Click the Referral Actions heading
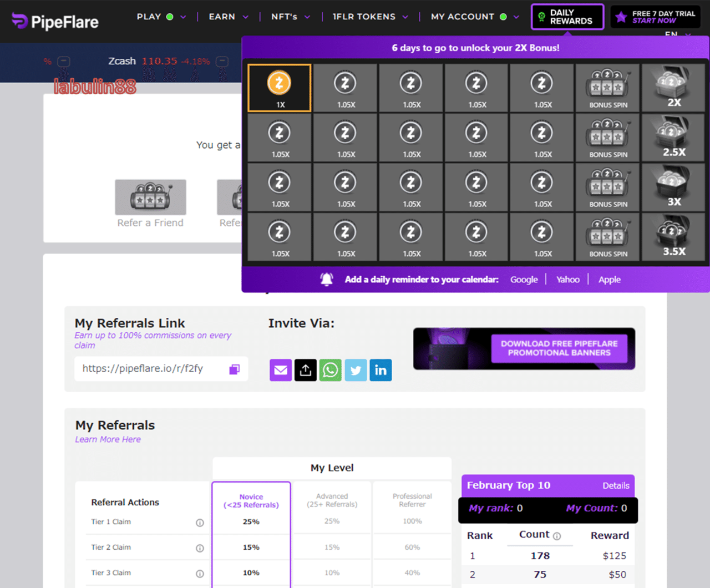The height and width of the screenshot is (588, 710). click(125, 502)
